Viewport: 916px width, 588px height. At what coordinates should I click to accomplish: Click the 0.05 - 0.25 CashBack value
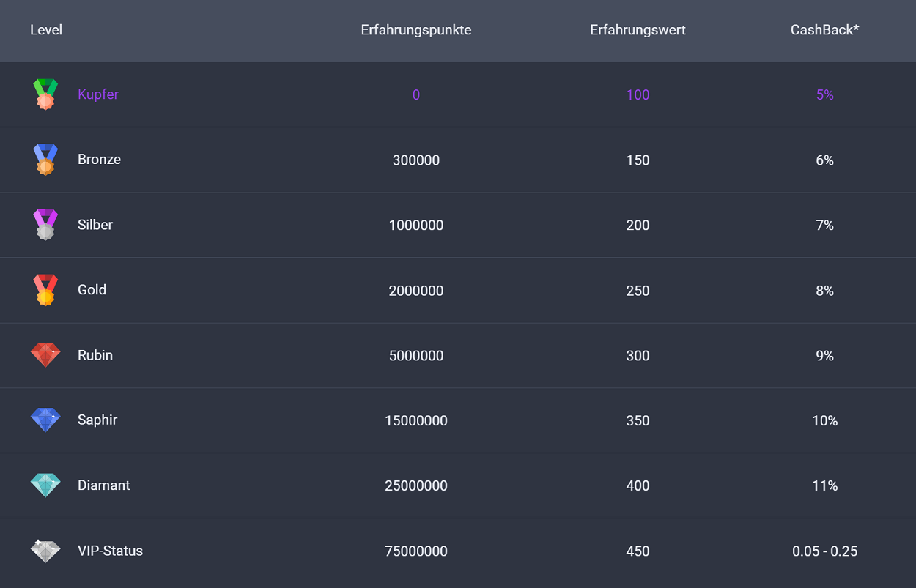[x=824, y=550]
